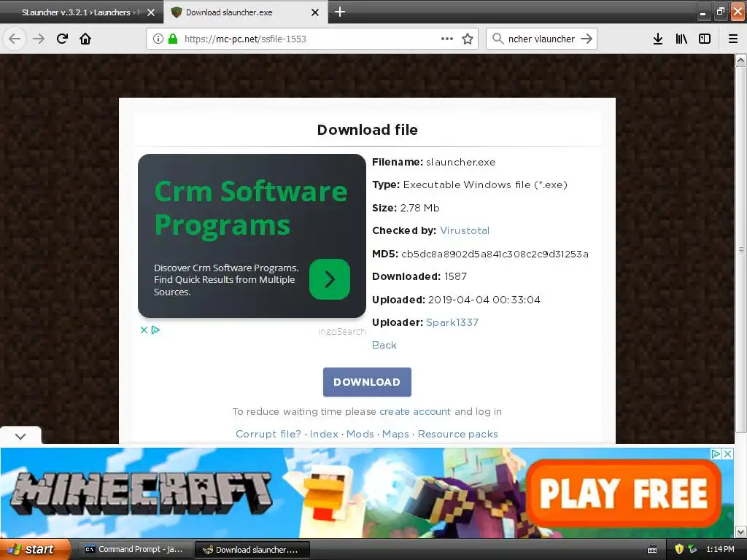Open the Crm Software Programs ad
747x560 pixels.
[252, 236]
